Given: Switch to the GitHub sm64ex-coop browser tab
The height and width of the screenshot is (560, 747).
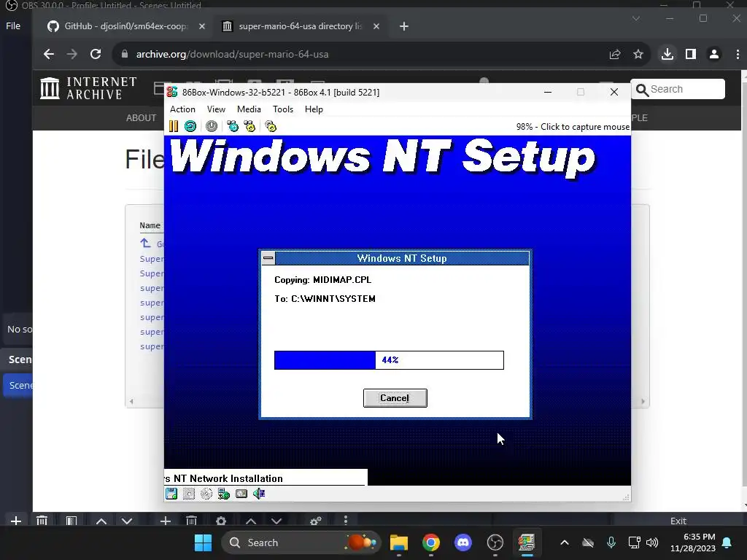Looking at the screenshot, I should click(x=125, y=26).
